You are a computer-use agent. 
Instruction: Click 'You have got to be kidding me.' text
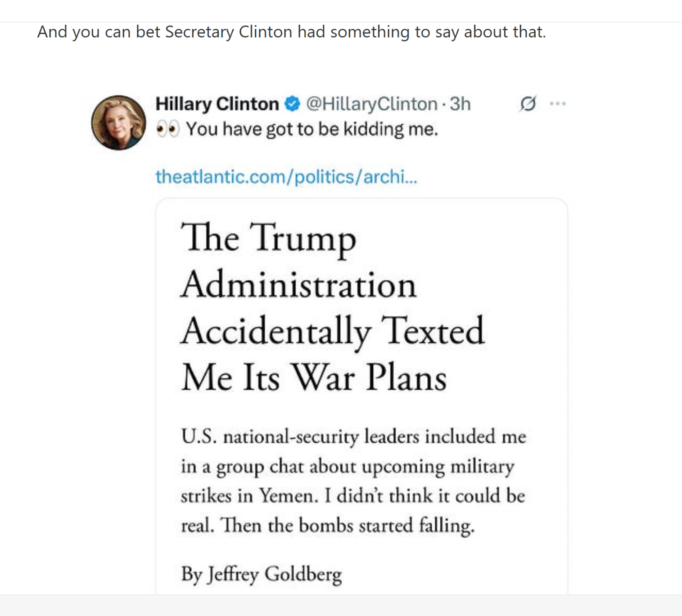pos(312,130)
